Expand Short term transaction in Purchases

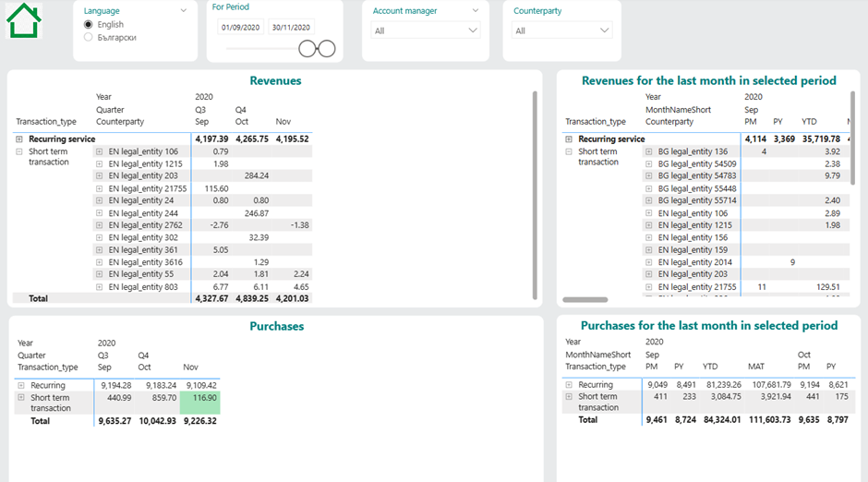coord(21,397)
